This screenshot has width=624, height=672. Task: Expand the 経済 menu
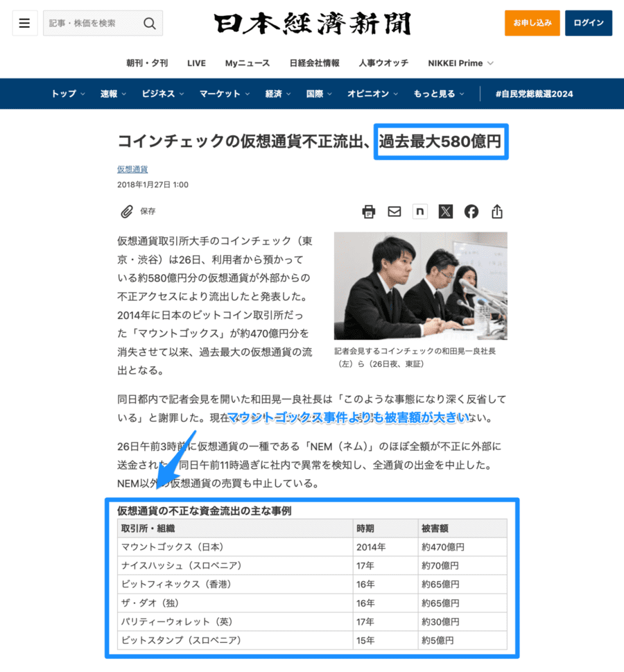point(278,94)
